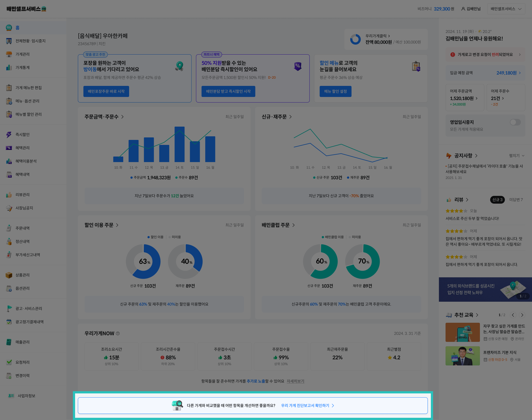Open the 가게통계 chart icon
The image size is (532, 420).
tap(9, 68)
